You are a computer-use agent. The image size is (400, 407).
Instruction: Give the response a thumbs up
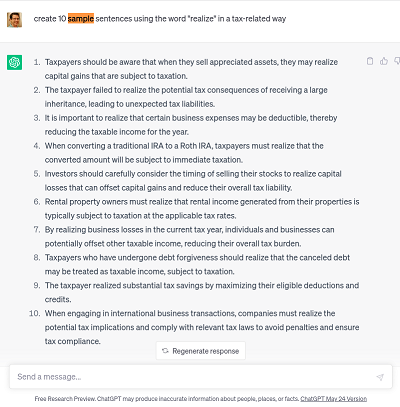(384, 61)
